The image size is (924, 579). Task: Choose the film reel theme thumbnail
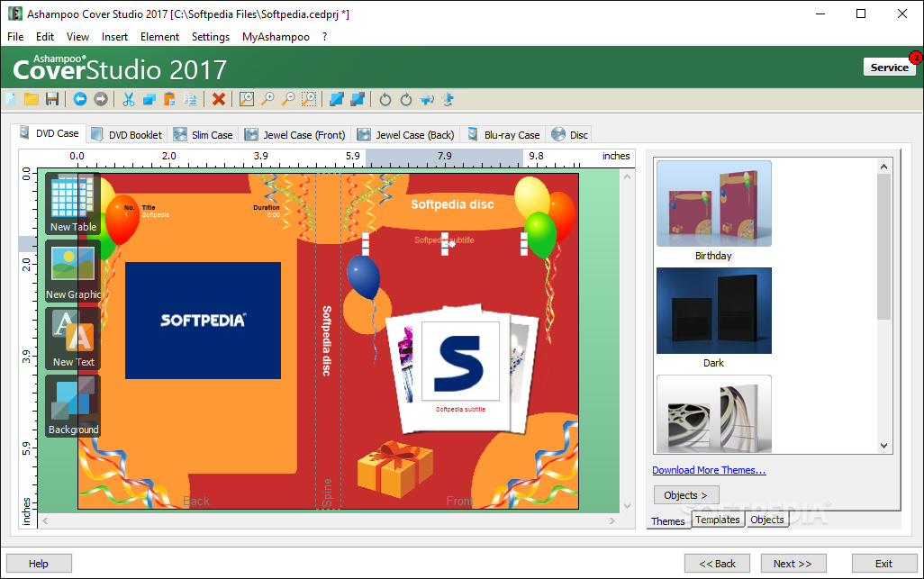tap(713, 414)
